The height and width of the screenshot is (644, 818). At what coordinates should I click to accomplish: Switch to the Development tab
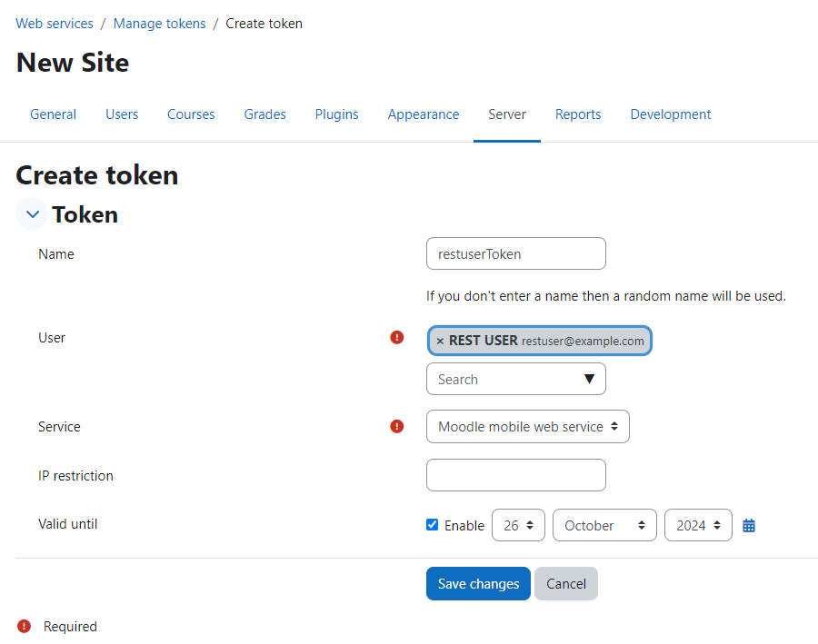(x=671, y=114)
